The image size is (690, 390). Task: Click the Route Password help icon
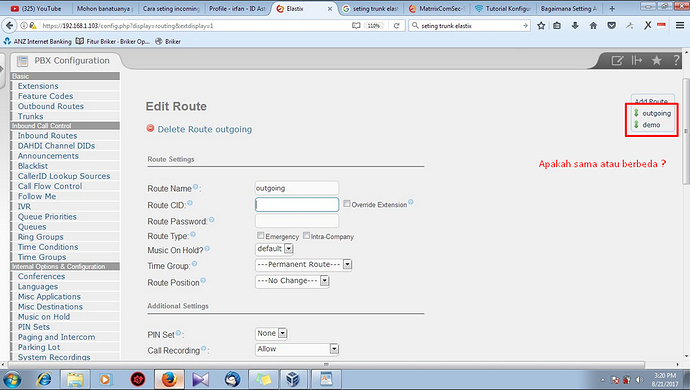(212, 219)
